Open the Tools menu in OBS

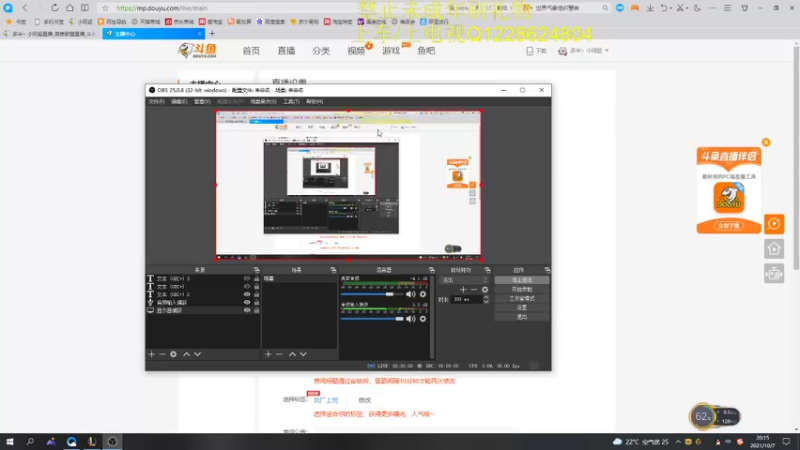pyautogui.click(x=291, y=102)
